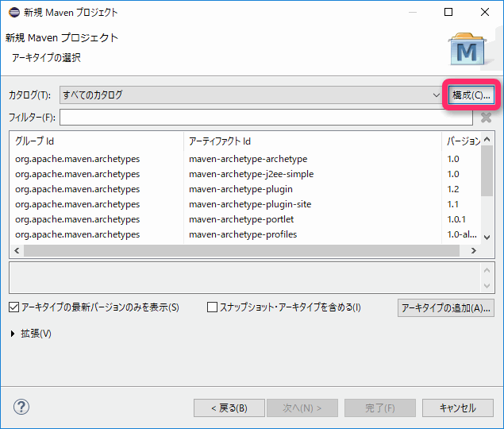504x429 pixels.
Task: Click table horizontal scrollbar right arrow
Action: click(474, 251)
